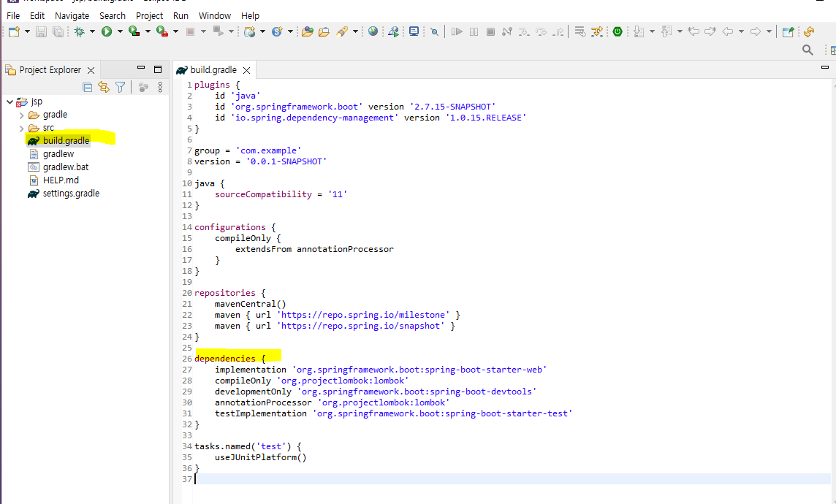Image resolution: width=836 pixels, height=504 pixels.
Task: Click the Next Annotation icon
Action: tap(638, 32)
